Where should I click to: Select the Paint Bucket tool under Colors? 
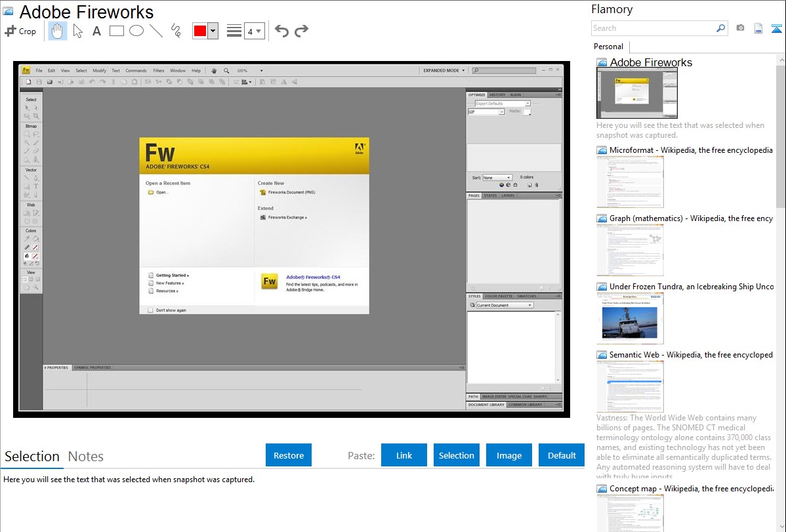[x=35, y=239]
